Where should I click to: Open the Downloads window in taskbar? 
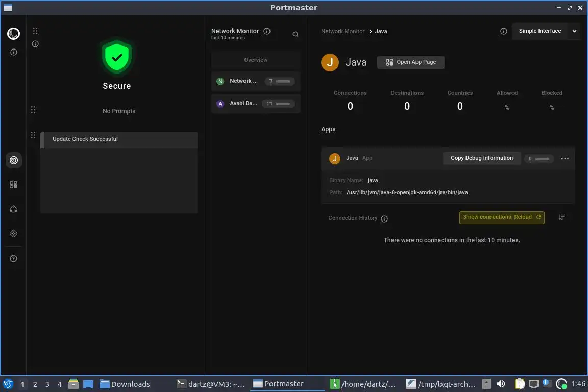click(125, 384)
